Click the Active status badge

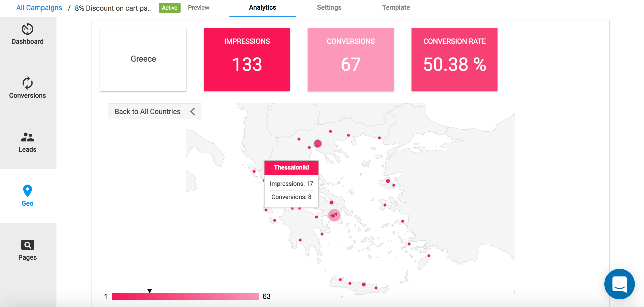tap(169, 8)
